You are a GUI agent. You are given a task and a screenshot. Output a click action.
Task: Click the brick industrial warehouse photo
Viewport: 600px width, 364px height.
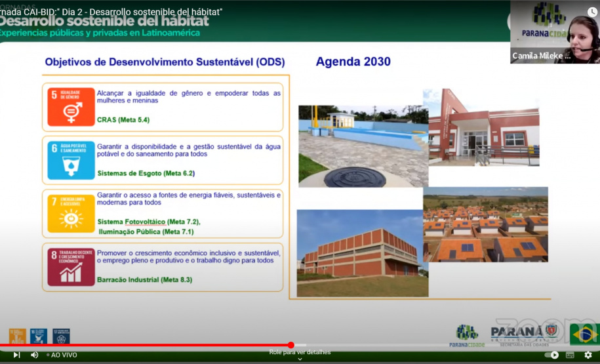(x=363, y=253)
